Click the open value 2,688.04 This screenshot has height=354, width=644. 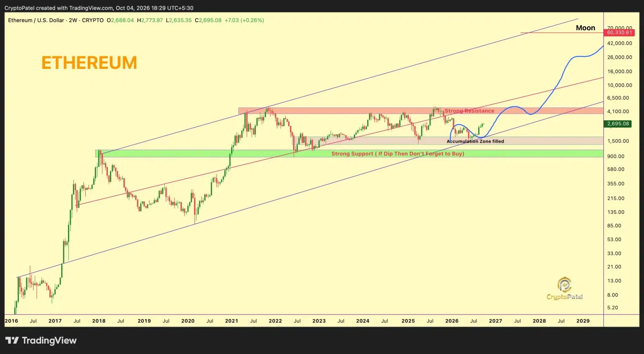[122, 20]
